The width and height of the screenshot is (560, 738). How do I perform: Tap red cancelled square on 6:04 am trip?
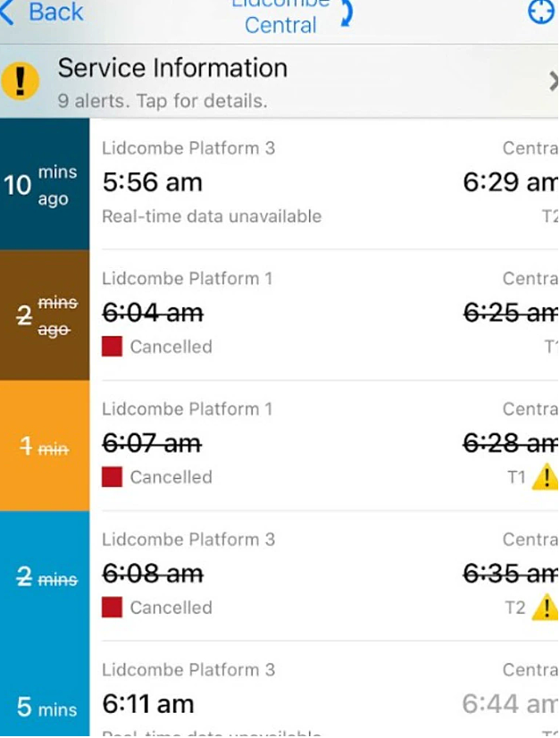112,347
